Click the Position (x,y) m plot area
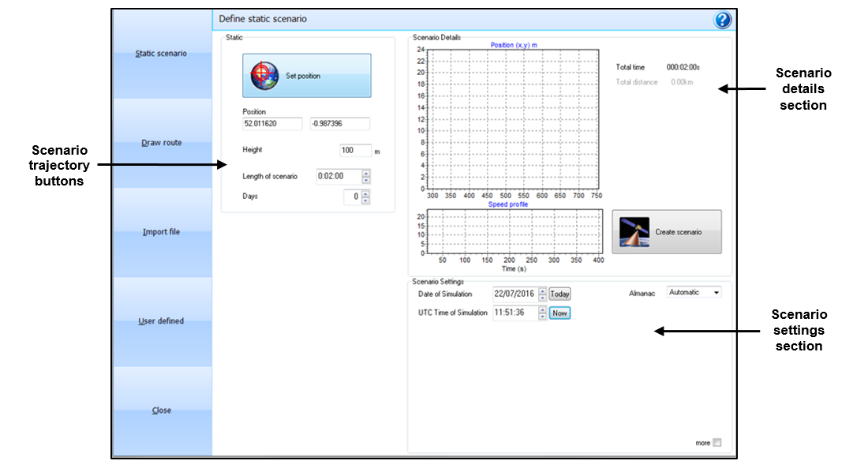Viewport: 868px width, 472px height. click(x=511, y=119)
